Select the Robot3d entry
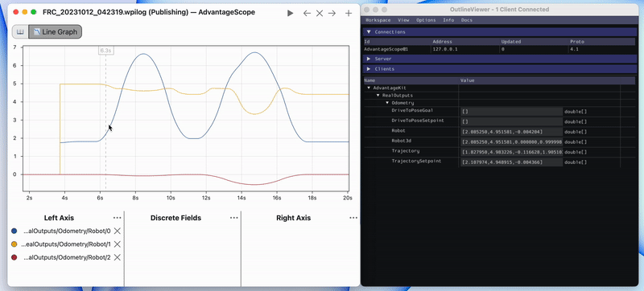644x291 pixels. pos(401,141)
